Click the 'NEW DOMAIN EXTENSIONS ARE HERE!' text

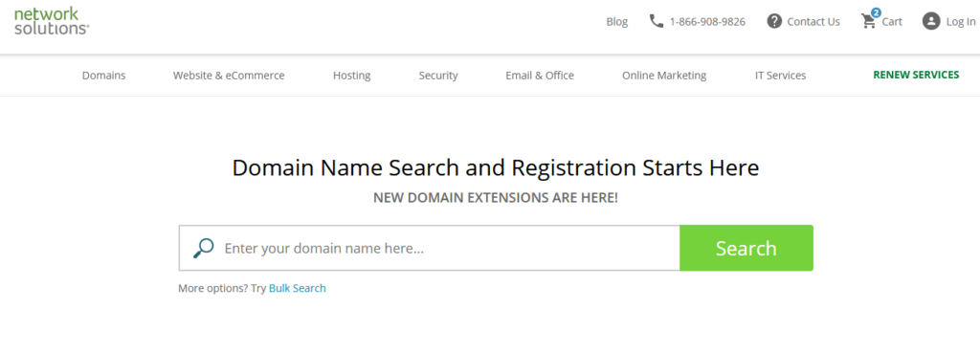tap(496, 198)
